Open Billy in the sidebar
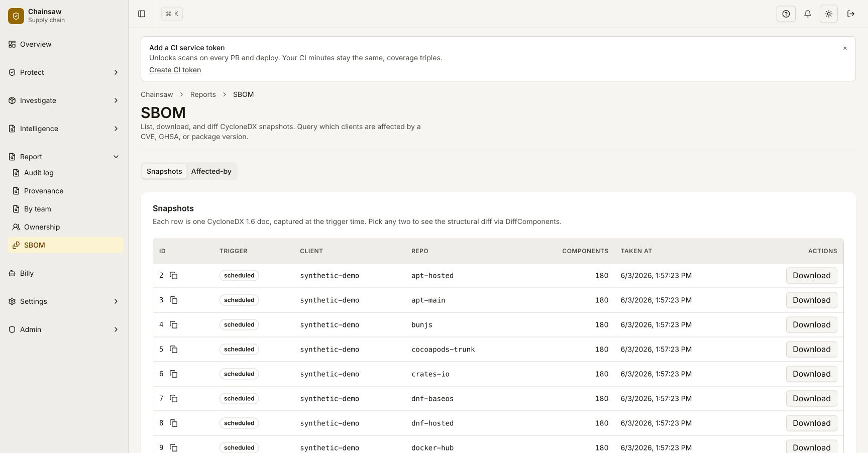 [x=64, y=273]
